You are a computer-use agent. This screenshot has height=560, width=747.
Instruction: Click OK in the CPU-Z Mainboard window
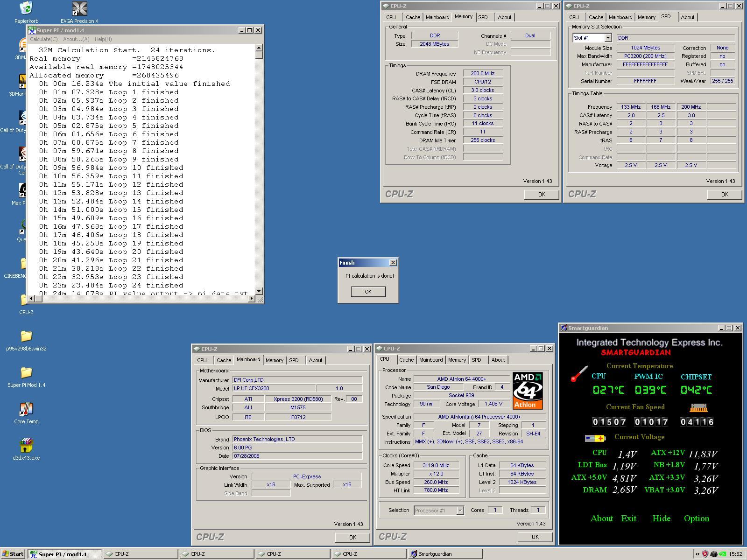pyautogui.click(x=352, y=538)
